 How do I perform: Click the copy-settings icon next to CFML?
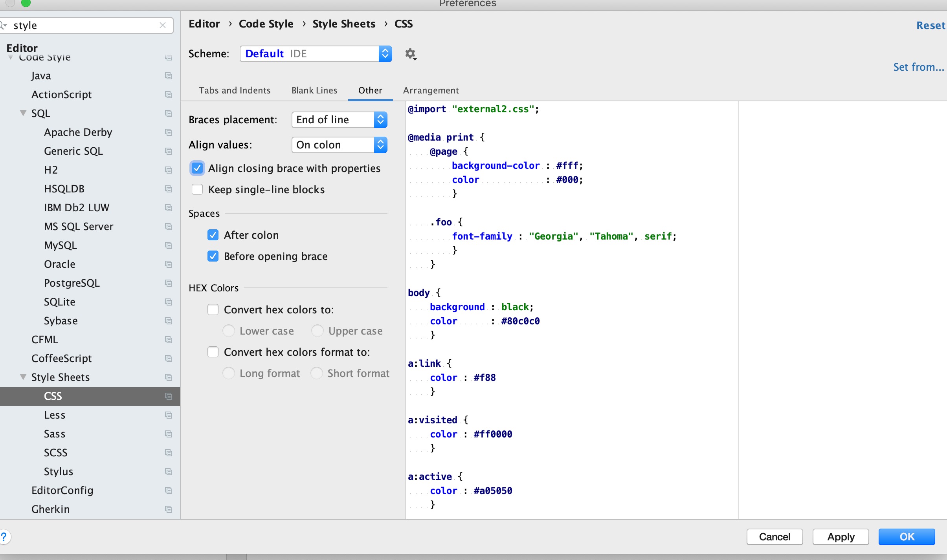pyautogui.click(x=169, y=340)
